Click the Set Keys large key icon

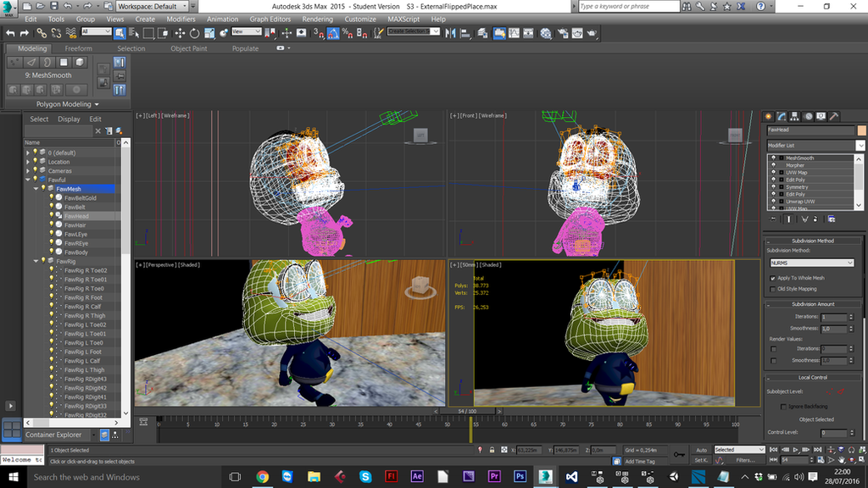pyautogui.click(x=679, y=454)
